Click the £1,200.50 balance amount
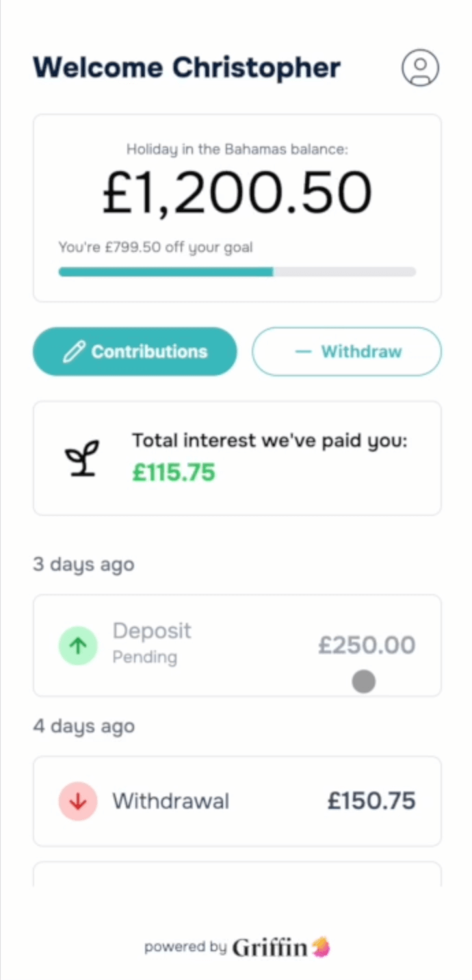This screenshot has width=472, height=980. click(237, 193)
